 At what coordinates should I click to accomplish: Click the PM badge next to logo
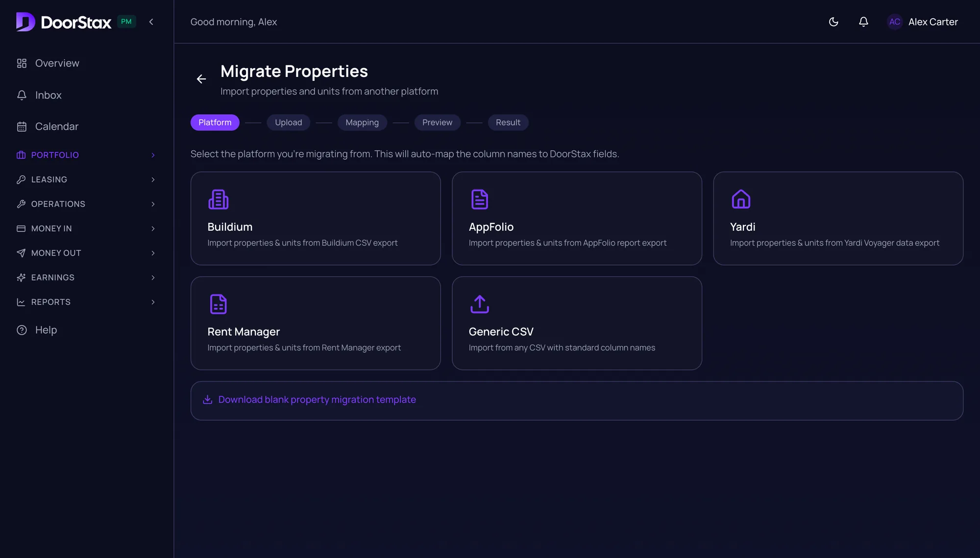pyautogui.click(x=126, y=22)
